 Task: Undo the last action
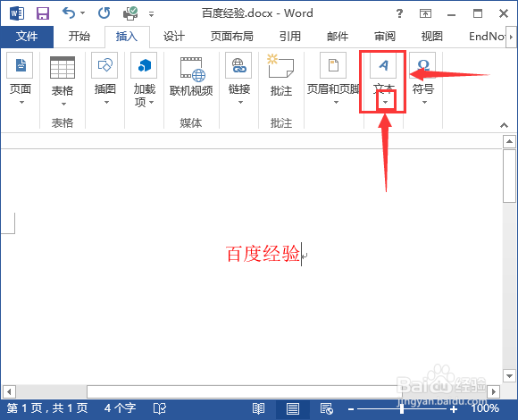pyautogui.click(x=69, y=13)
